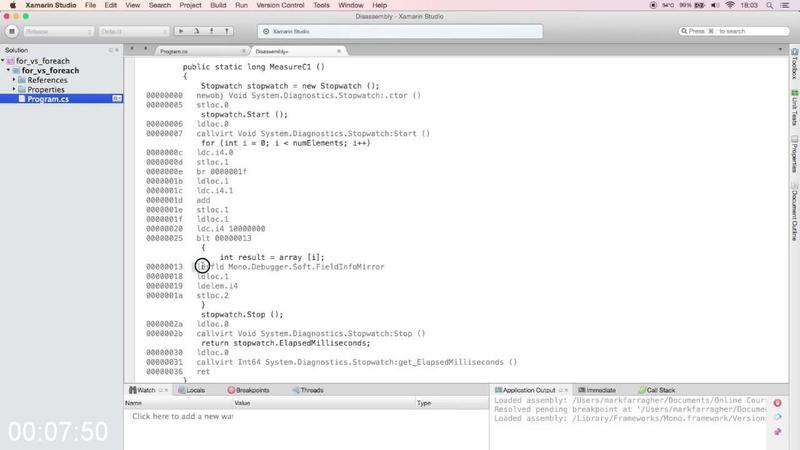Open the Release configuration dropdown
Screen dimensions: 800x450
[x=59, y=32]
